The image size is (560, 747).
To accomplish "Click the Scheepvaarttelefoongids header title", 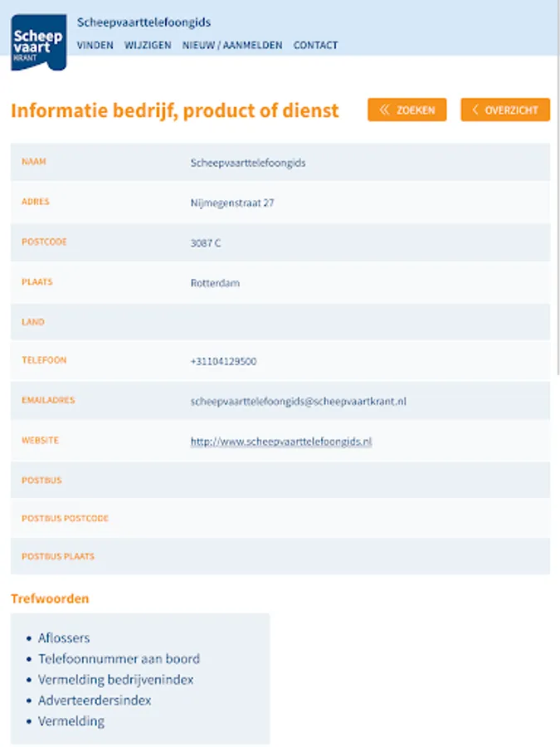I will pos(144,22).
